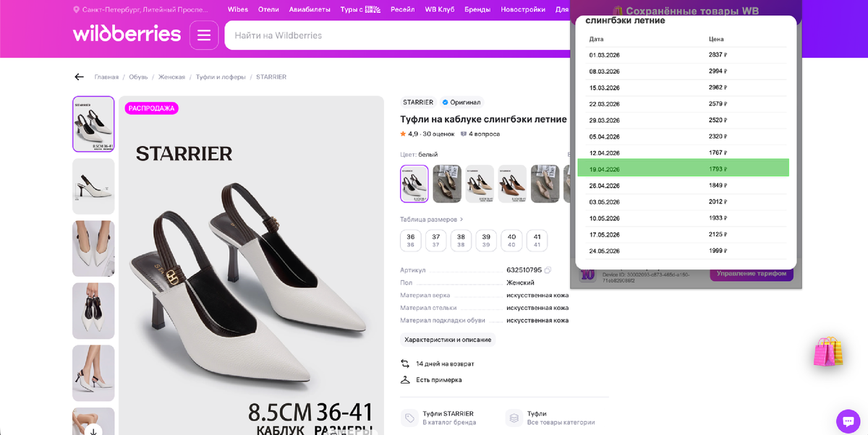Viewport: 868px width, 435px height.
Task: Click the highlighted 19.04.2026 price row
Action: pos(683,169)
